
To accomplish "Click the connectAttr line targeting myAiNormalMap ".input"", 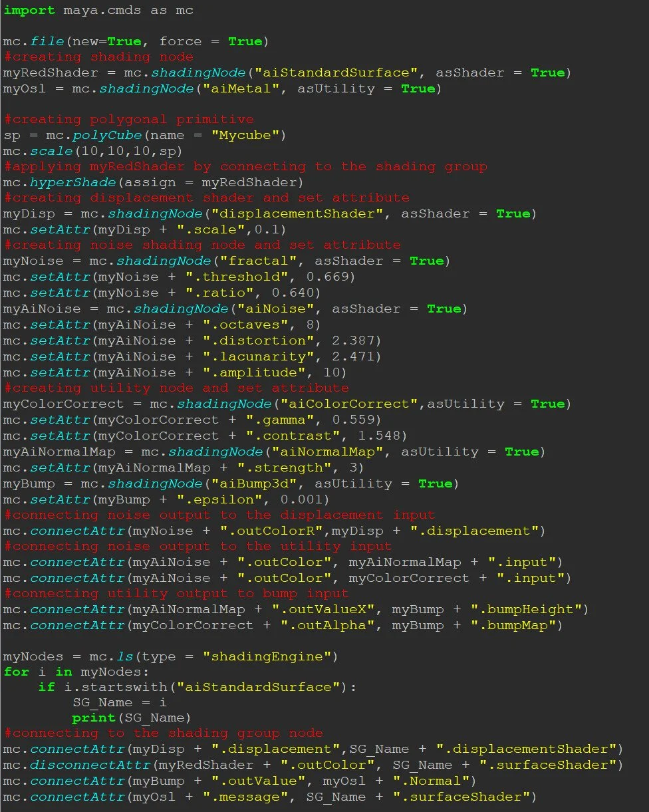I will (x=283, y=563).
